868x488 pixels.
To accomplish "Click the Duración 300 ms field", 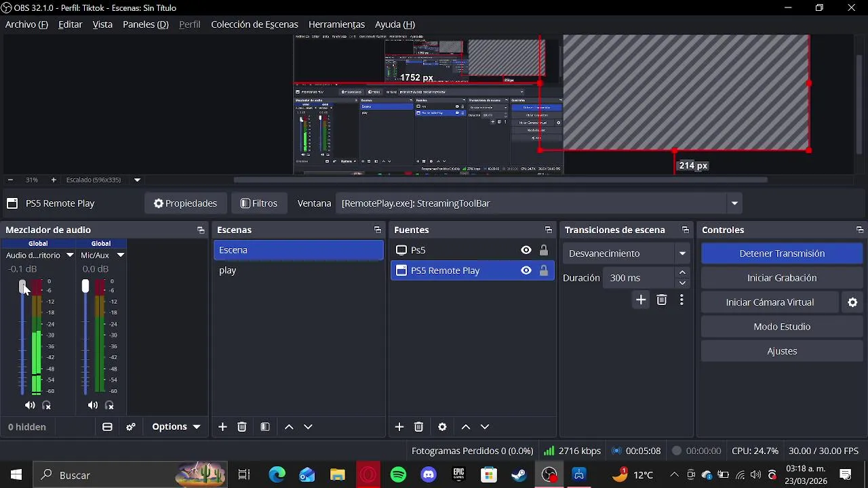I will pyautogui.click(x=639, y=278).
